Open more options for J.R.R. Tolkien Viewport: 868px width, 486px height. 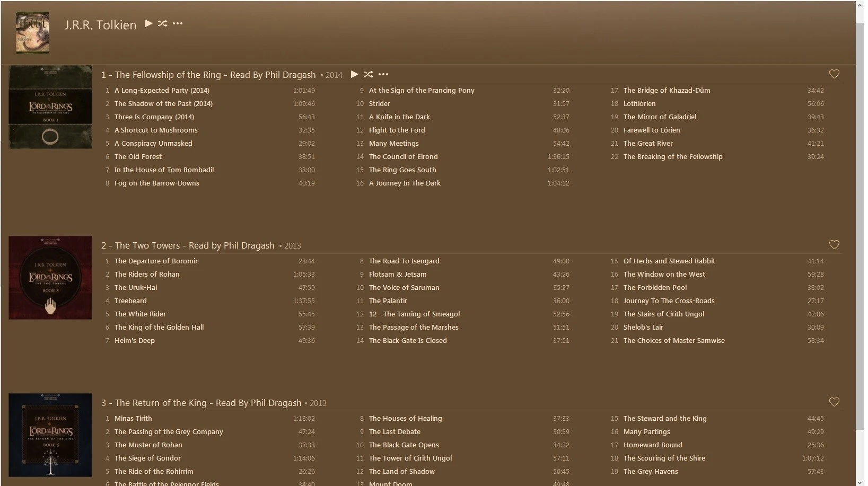pos(178,23)
